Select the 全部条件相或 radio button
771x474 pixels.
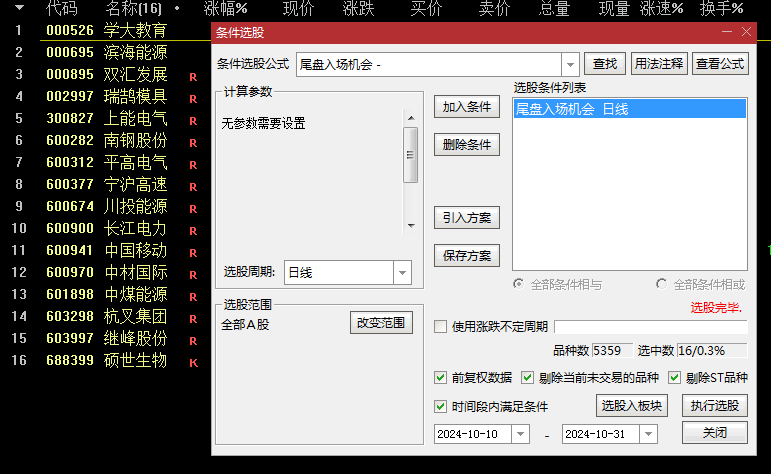[661, 284]
